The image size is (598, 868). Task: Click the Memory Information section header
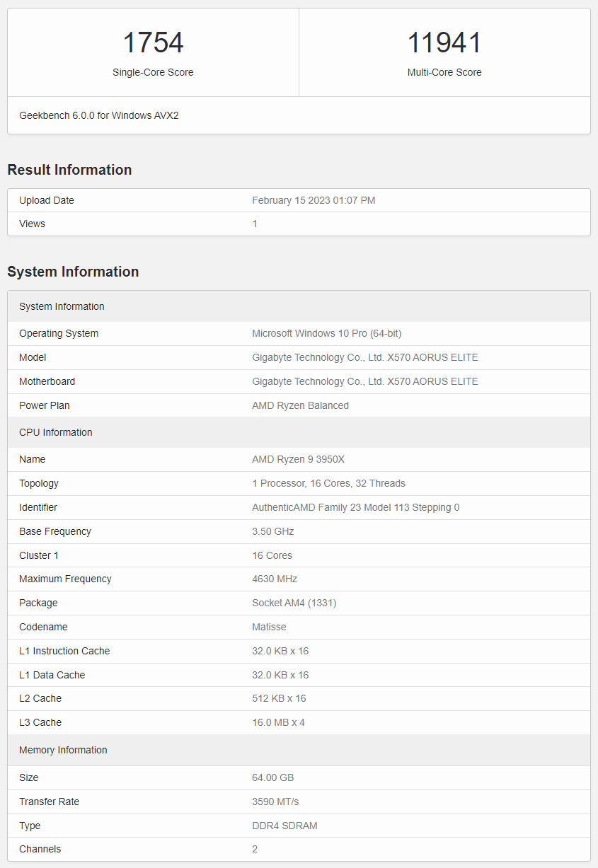[x=299, y=750]
